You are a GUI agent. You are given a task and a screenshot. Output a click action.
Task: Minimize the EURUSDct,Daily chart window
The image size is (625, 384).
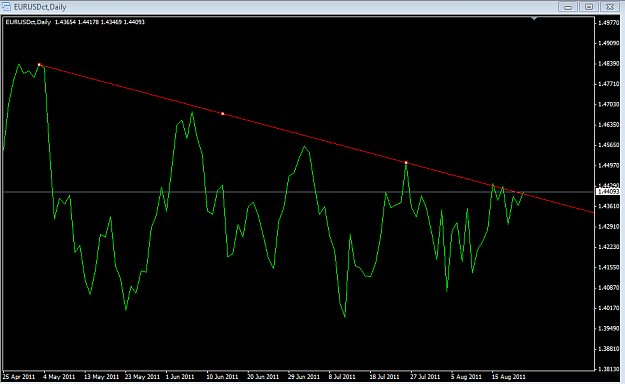568,7
